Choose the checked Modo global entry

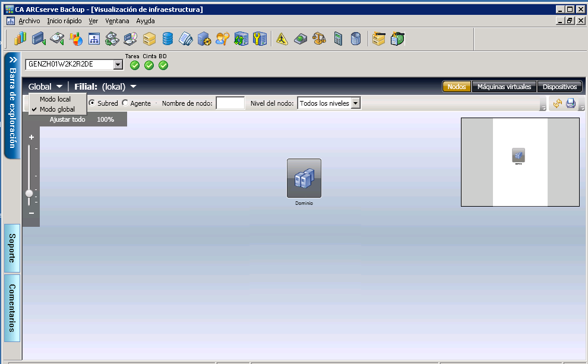point(58,109)
